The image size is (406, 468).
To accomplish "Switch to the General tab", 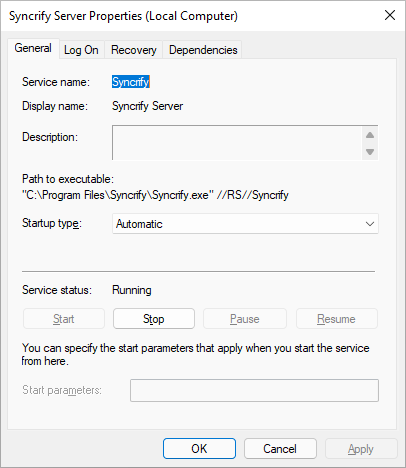I will [33, 49].
